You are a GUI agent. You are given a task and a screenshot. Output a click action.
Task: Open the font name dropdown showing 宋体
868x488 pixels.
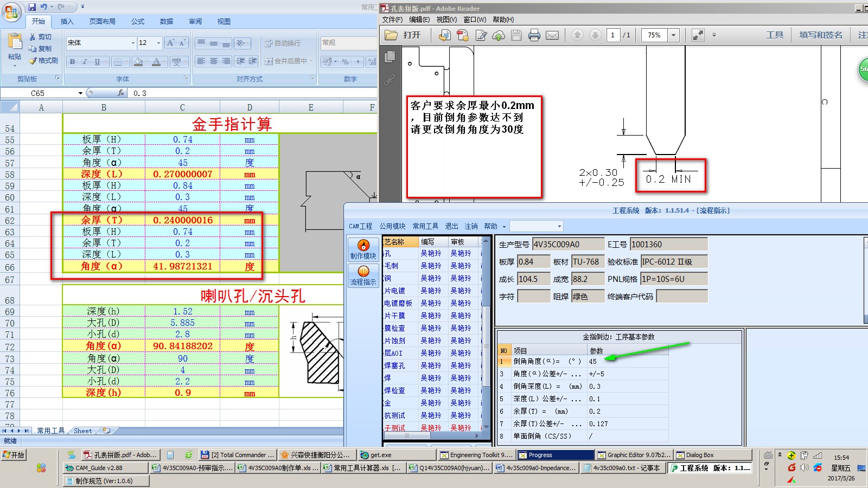click(133, 43)
